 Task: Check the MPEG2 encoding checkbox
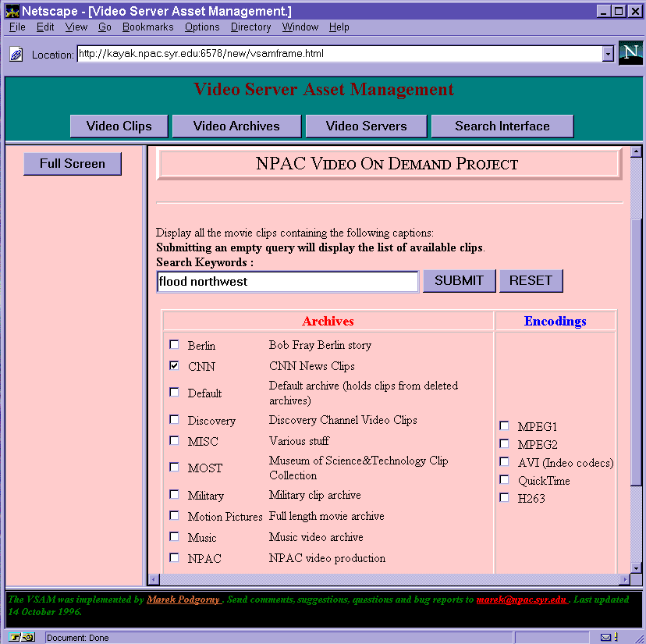[504, 443]
